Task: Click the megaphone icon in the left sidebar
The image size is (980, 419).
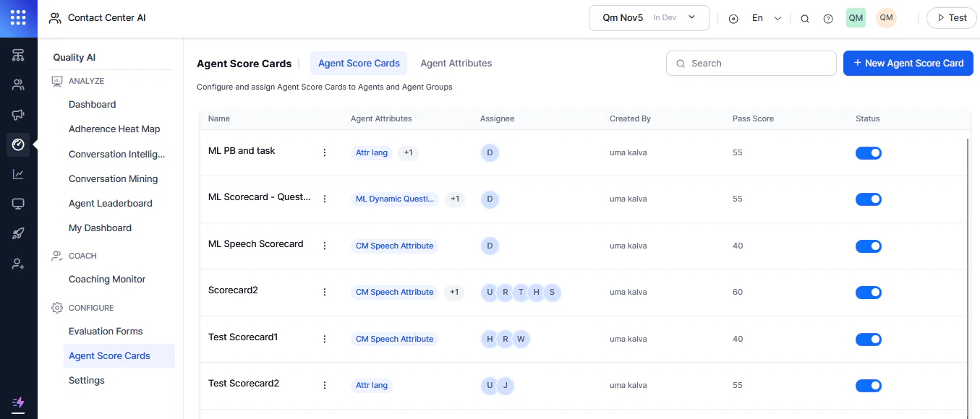Action: (18, 114)
